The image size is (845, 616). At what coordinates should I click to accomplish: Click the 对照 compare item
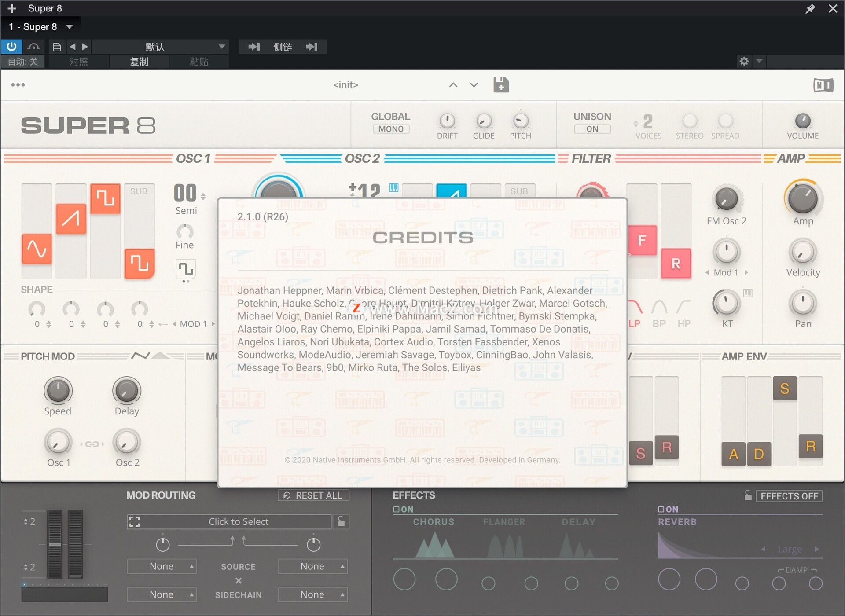79,62
